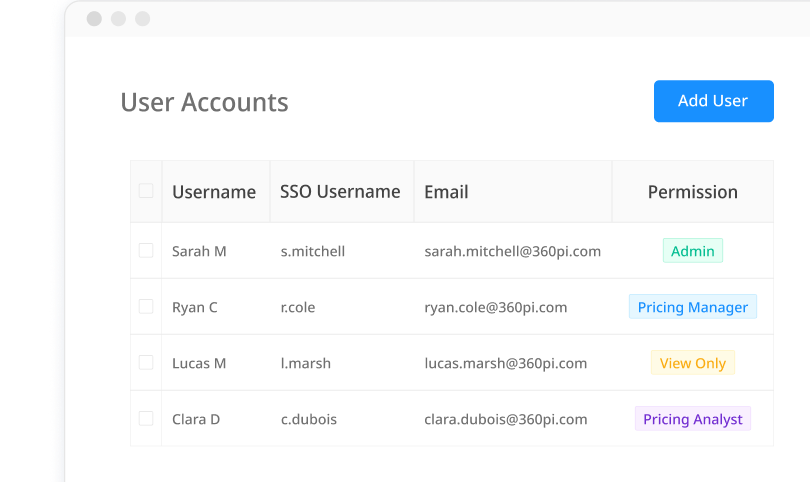Viewport: 810px width, 482px height.
Task: Click the Admin permission badge
Action: (x=692, y=251)
